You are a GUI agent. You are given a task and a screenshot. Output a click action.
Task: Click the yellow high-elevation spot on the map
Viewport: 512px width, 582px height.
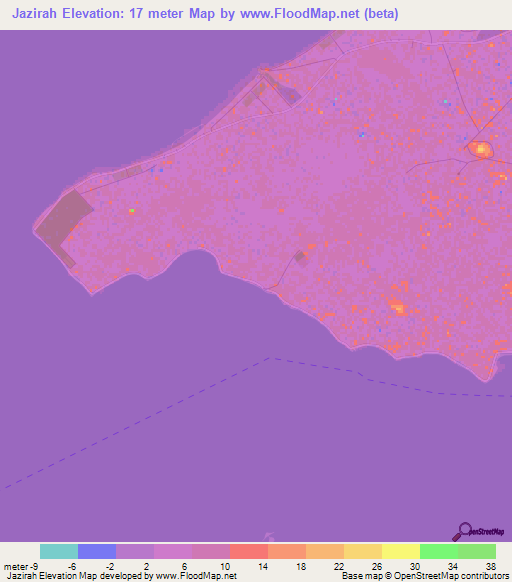(x=481, y=149)
